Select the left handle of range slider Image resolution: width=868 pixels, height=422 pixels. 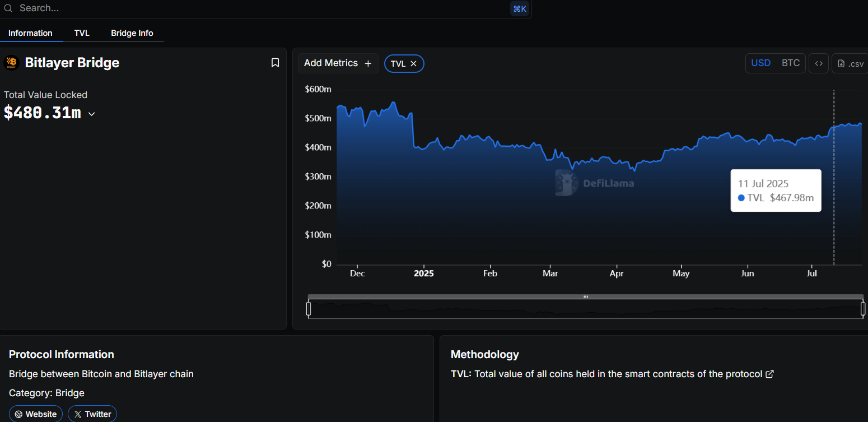pos(309,308)
